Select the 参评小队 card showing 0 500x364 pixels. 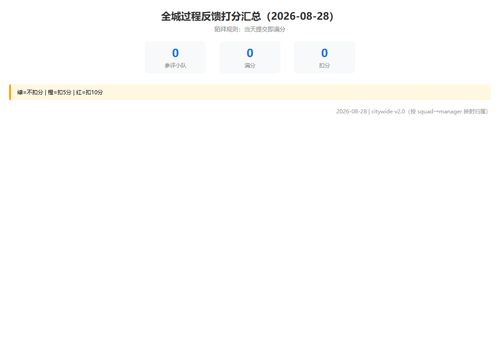[x=175, y=57]
